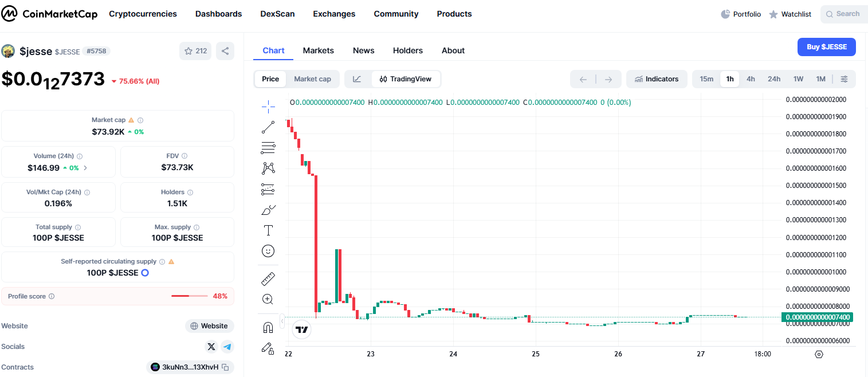Select the crosshair cursor tool

point(268,107)
